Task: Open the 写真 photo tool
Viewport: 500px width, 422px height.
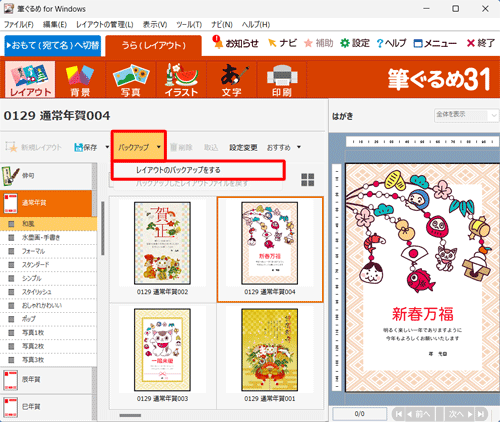Action: coord(131,79)
